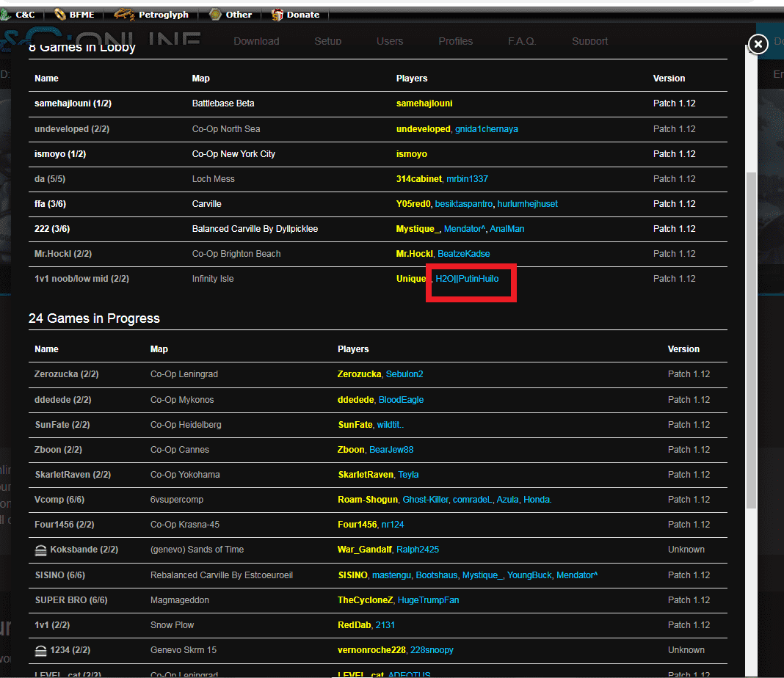Select the F.A.Q. navigation item

pyautogui.click(x=522, y=41)
